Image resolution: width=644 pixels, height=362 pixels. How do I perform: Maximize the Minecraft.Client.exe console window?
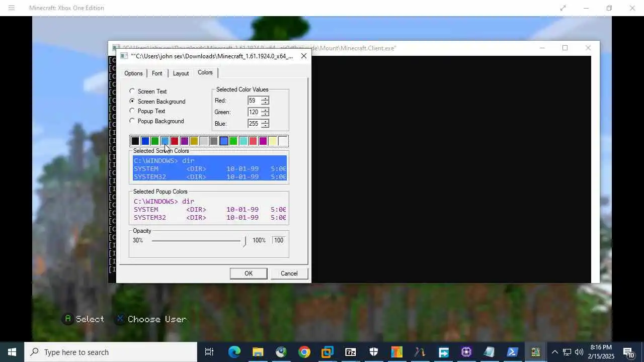[565, 48]
